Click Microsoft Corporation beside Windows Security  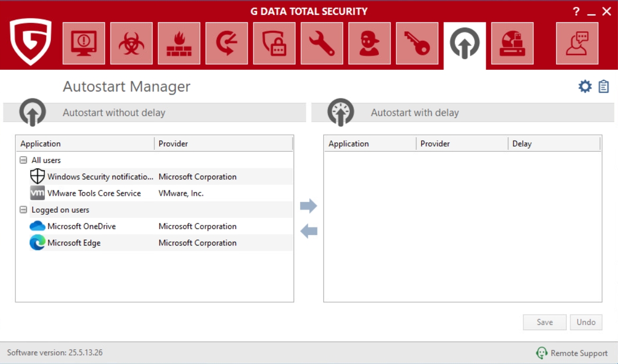point(197,177)
